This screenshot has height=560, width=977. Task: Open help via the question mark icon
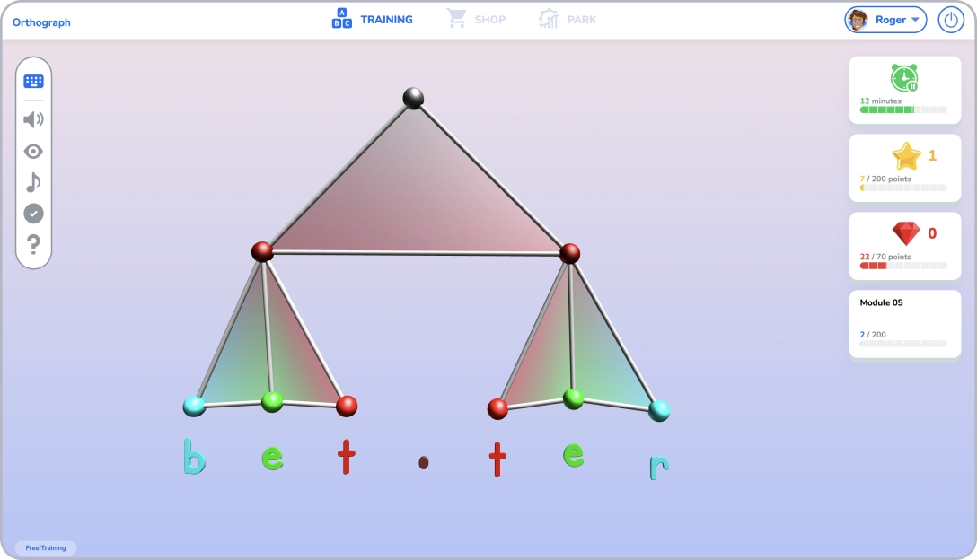tap(33, 245)
